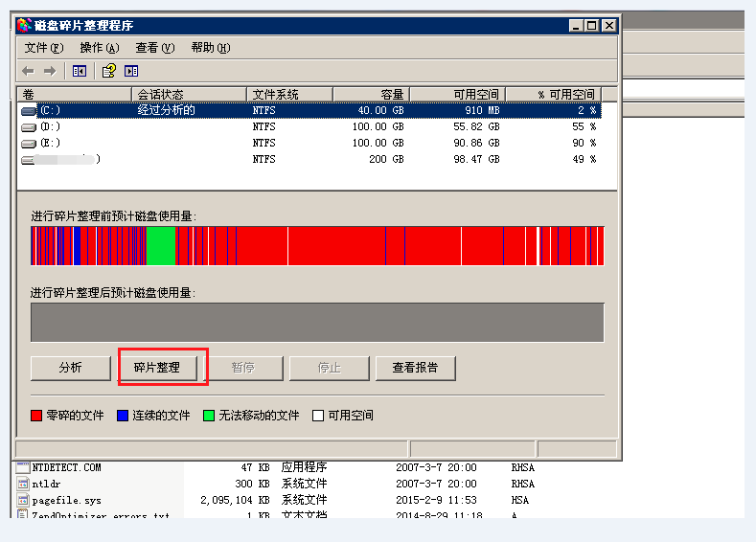Sort by the 容量 column header
The height and width of the screenshot is (542, 756).
(x=371, y=94)
